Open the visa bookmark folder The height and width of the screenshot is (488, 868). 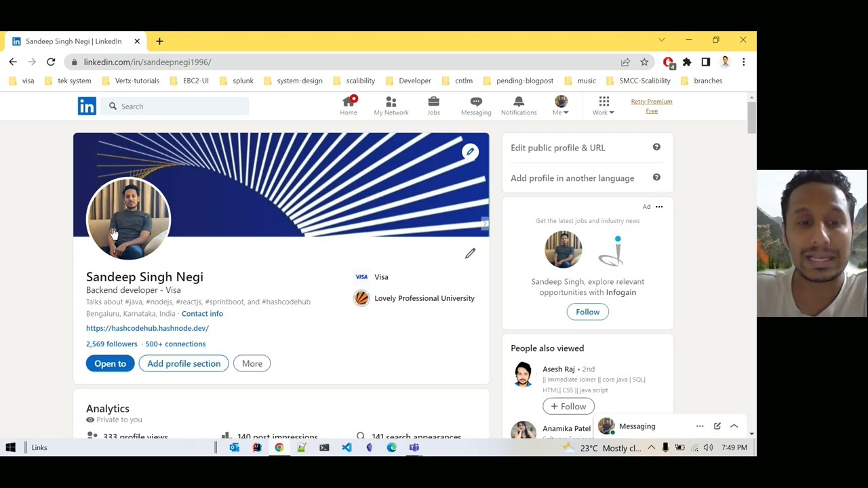point(22,81)
